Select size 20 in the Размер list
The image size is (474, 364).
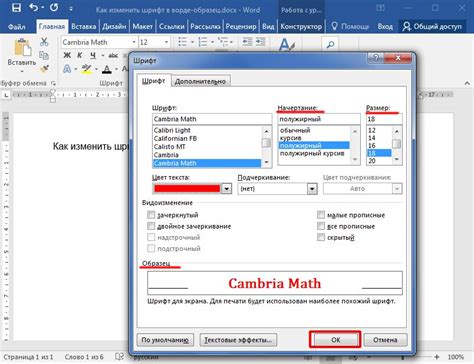(x=379, y=161)
